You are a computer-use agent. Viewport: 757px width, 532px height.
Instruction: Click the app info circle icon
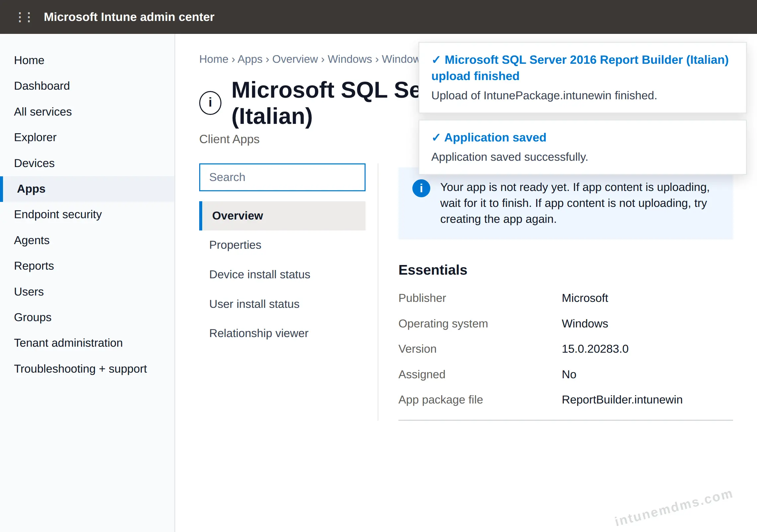pos(210,103)
